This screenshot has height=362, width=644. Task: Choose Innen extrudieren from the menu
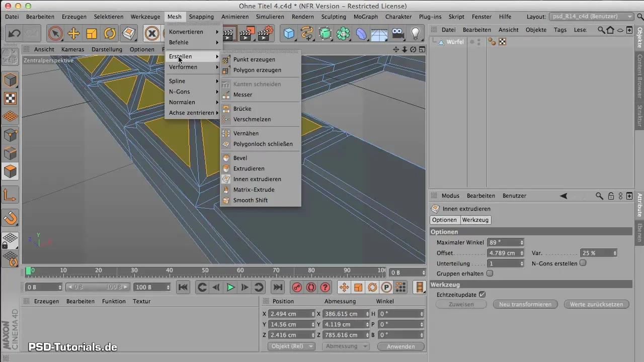[x=261, y=179]
